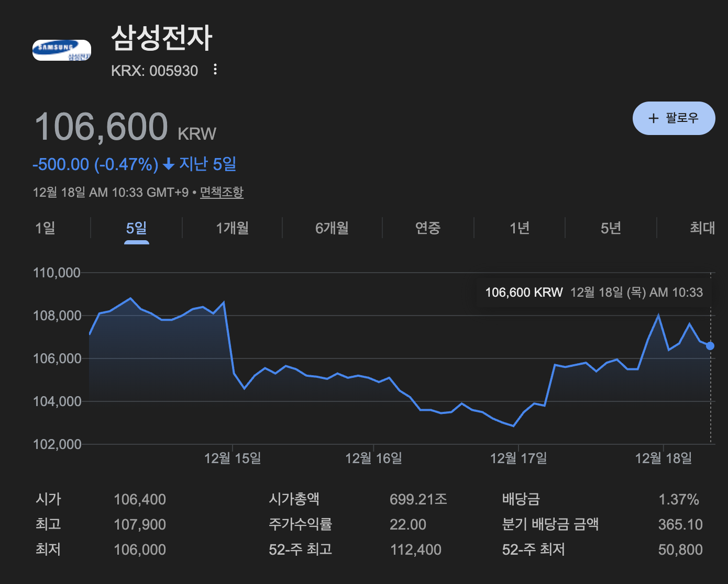The width and height of the screenshot is (728, 584).
Task: Click the 102,000 y-axis label
Action: tap(57, 444)
